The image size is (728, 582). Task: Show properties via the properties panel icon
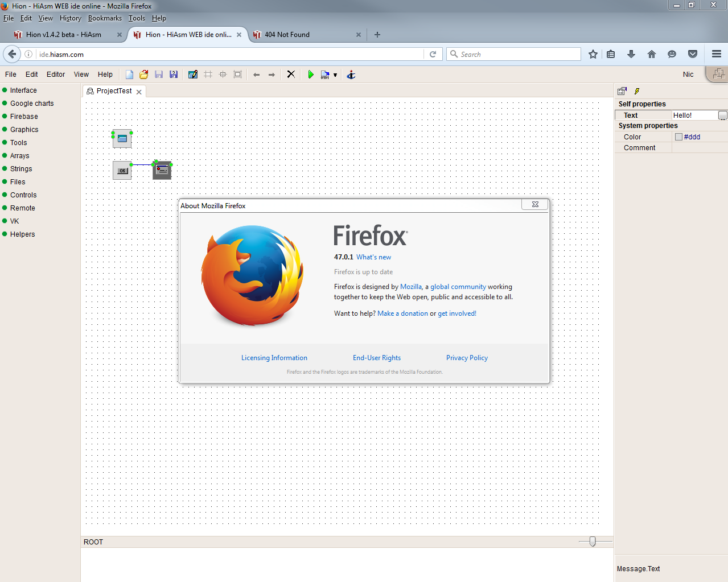[x=622, y=91]
